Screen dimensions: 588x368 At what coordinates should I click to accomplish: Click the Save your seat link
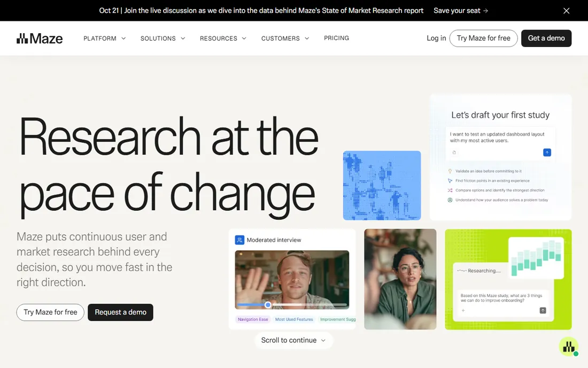461,11
